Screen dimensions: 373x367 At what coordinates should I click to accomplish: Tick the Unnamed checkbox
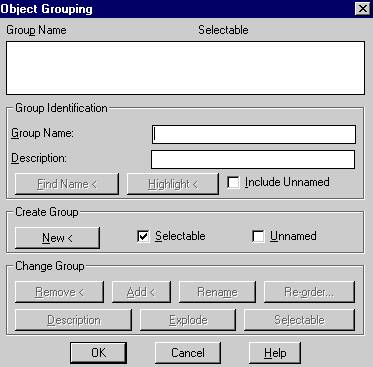click(258, 236)
